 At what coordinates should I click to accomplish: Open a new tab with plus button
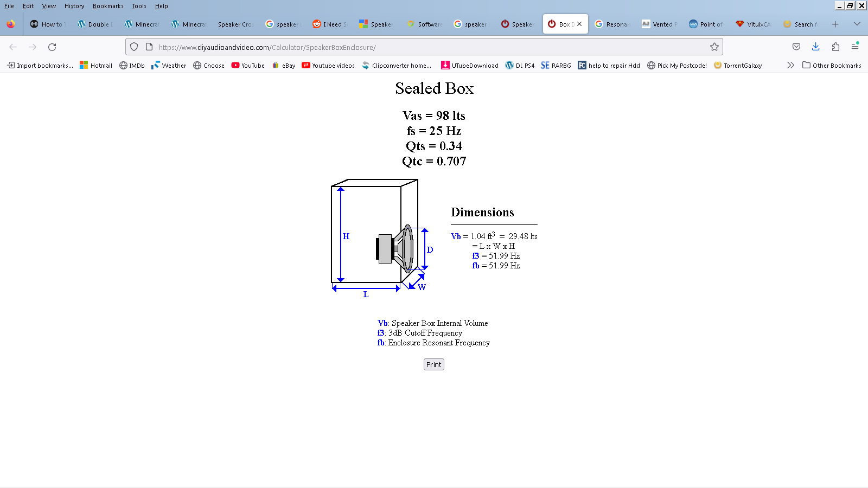835,24
